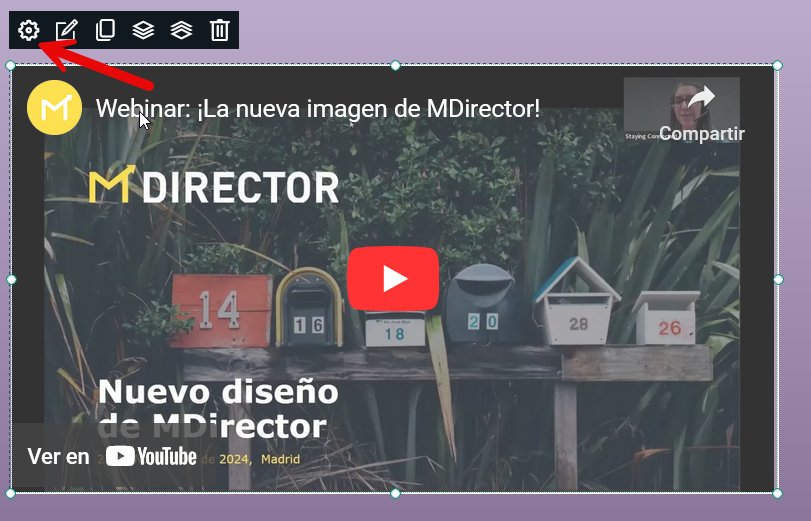Duplicate the element with the copy icon
This screenshot has height=521, width=811.
(x=105, y=30)
